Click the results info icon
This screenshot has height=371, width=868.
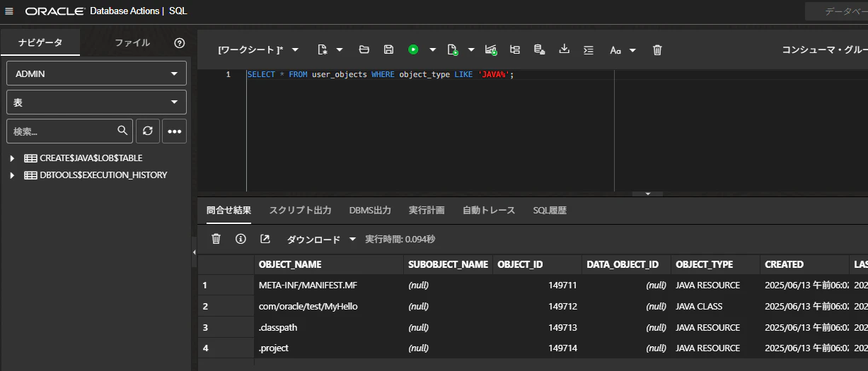[x=241, y=239]
